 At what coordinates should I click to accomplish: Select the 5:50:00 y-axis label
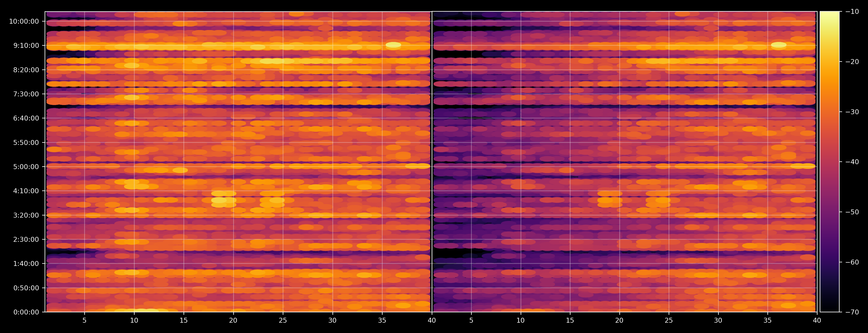pos(26,142)
